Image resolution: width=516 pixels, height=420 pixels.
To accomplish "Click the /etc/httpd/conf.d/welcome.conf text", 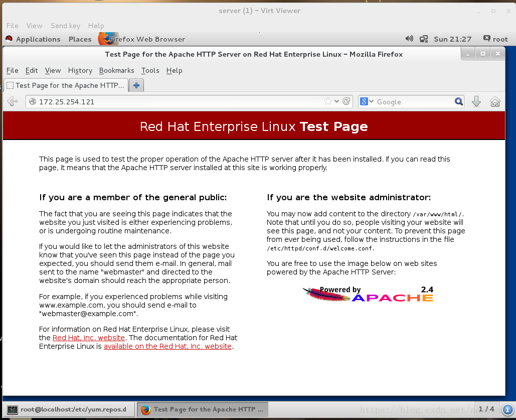I will tap(320, 248).
